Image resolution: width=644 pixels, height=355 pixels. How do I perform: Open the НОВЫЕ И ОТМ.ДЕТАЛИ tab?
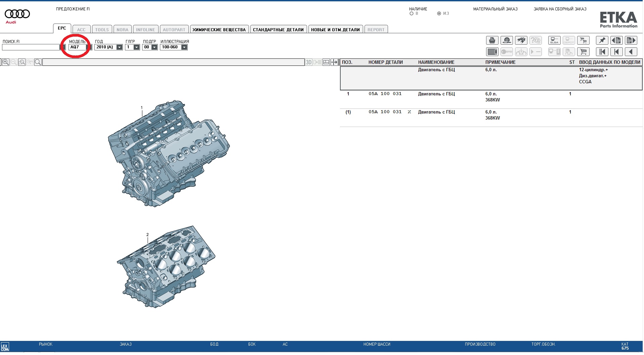tap(336, 30)
